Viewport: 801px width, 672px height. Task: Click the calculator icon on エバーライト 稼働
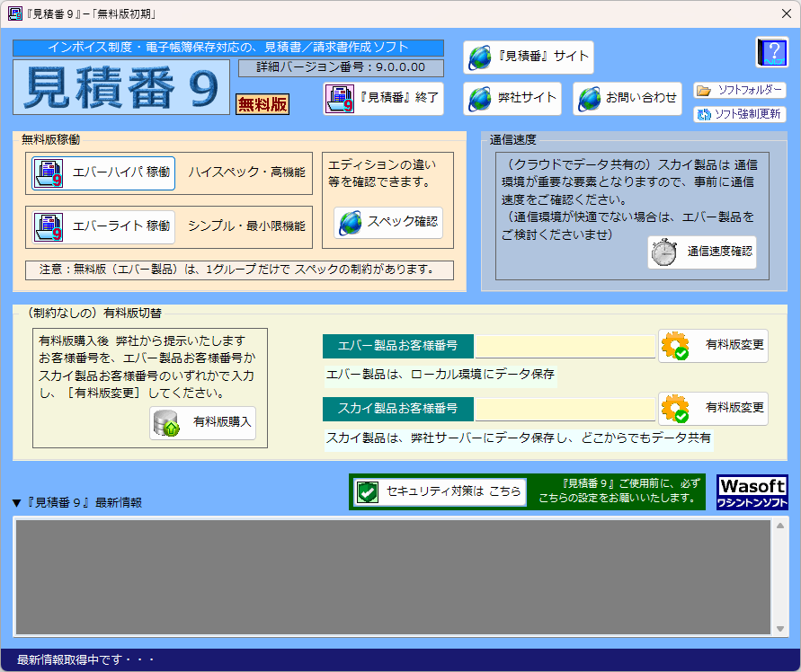point(49,227)
